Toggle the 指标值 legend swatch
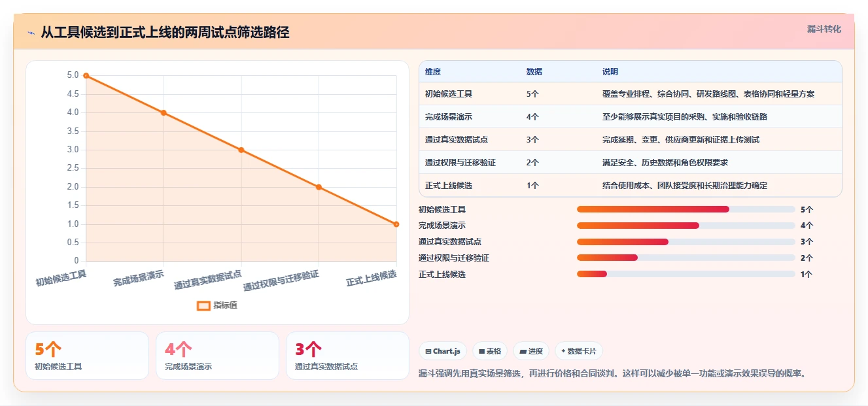This screenshot has height=406, width=868. 203,305
